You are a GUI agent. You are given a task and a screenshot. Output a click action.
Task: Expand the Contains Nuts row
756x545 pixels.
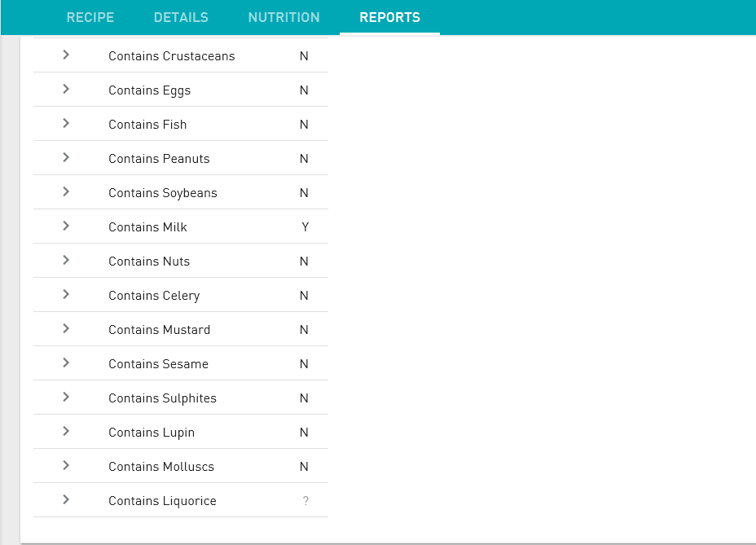click(x=65, y=261)
